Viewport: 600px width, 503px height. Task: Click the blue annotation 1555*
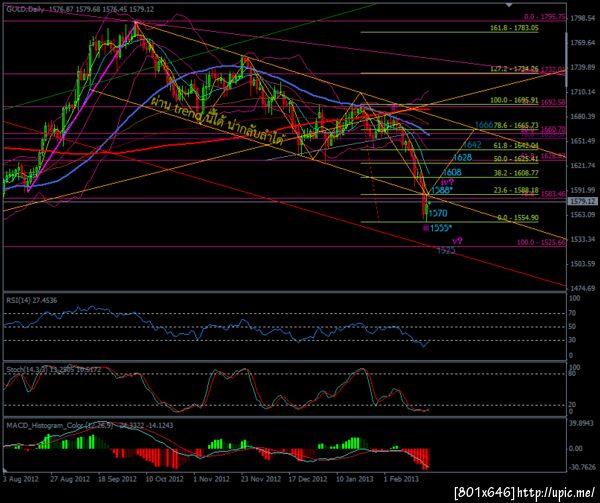click(441, 228)
